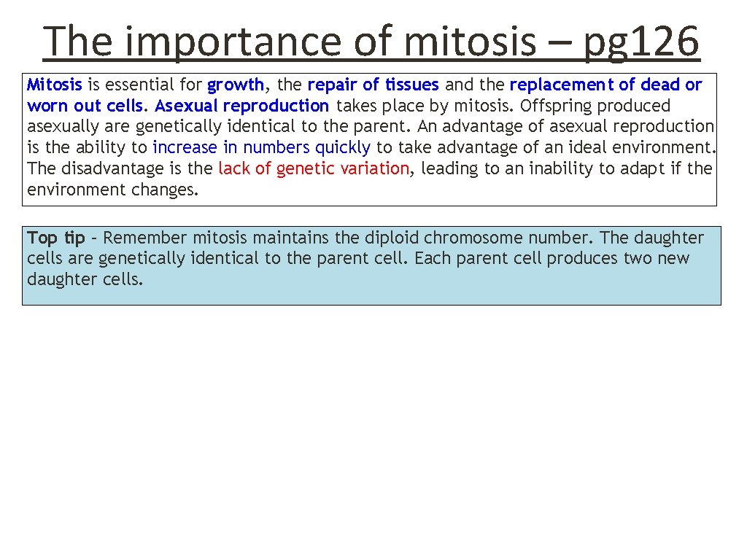Click 'Offspring produced' in first paragraph
This screenshot has height=560, width=747.
tap(595, 106)
